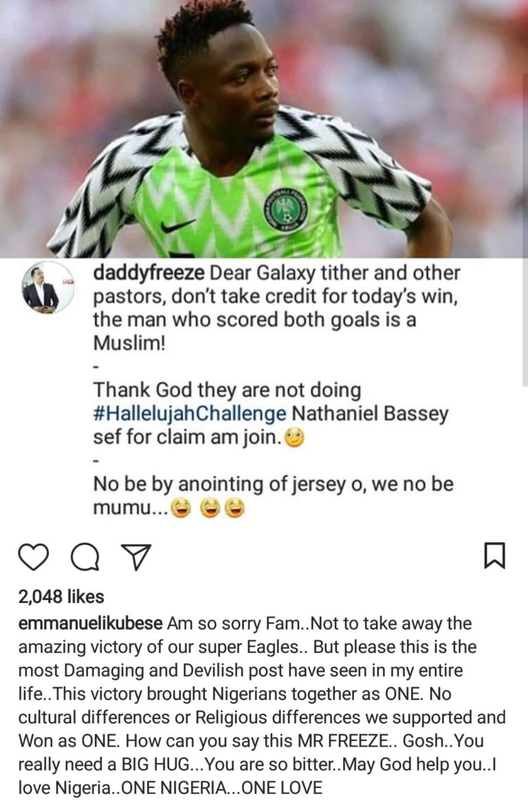Share the post with the paper-plane icon
The image size is (528, 812).
[x=135, y=556]
